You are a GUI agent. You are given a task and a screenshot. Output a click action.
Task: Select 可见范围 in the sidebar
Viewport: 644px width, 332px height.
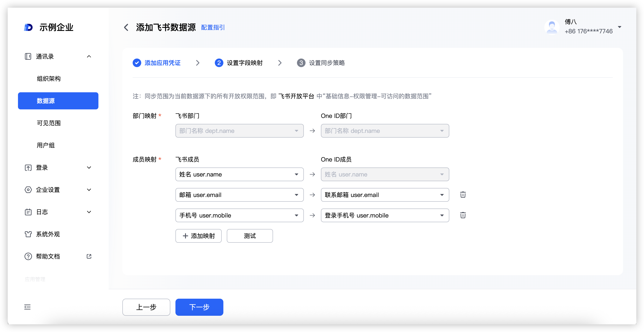coord(49,123)
